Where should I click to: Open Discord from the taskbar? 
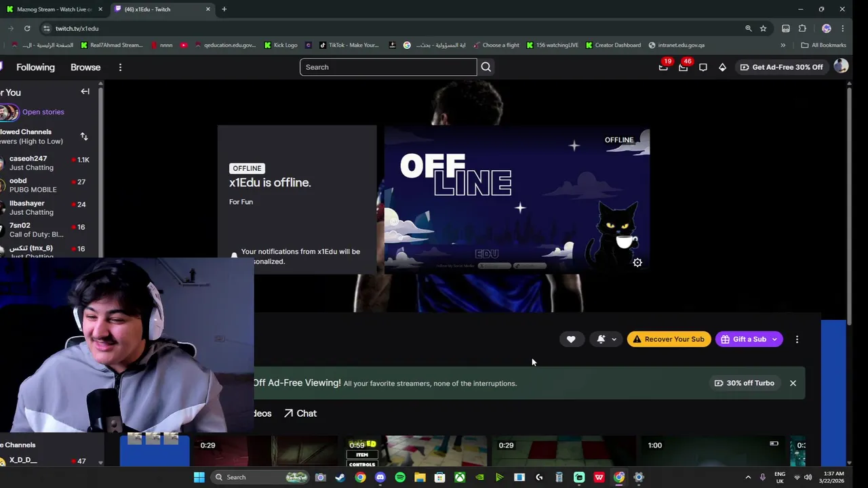380,477
